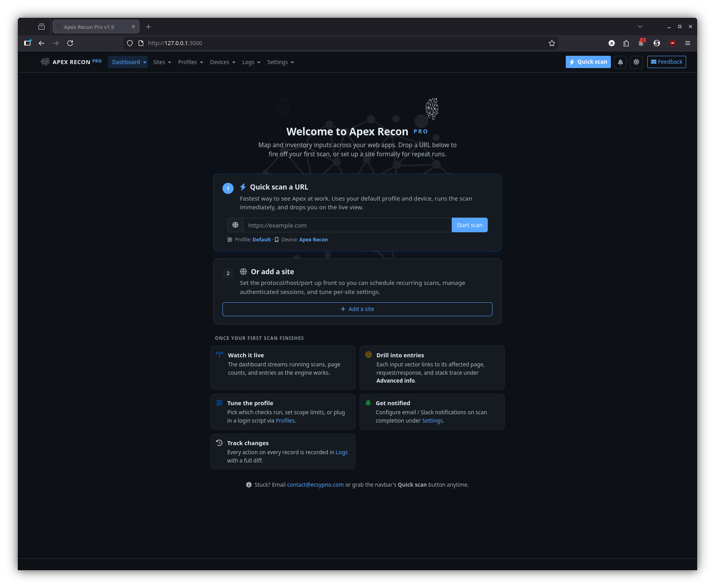Click the Quick scan a URL heading

(x=279, y=187)
